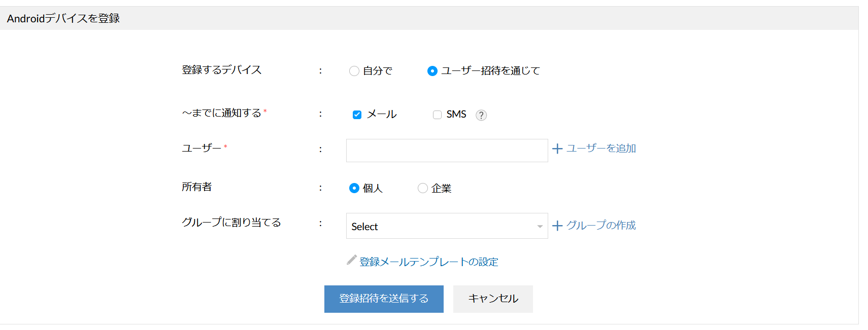Click the plus icon for グループの作成
Screen dimensions: 868x330
pos(557,226)
